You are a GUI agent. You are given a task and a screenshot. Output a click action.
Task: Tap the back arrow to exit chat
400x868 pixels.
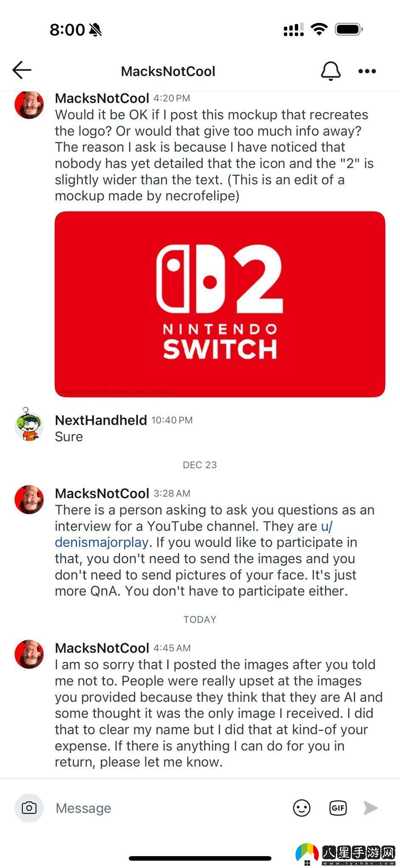click(21, 70)
